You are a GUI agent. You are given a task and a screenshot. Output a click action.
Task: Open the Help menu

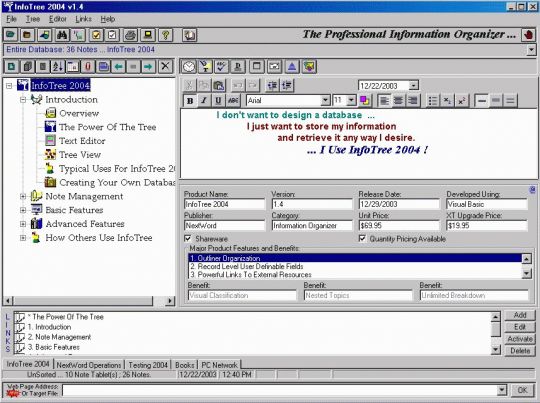[x=108, y=19]
